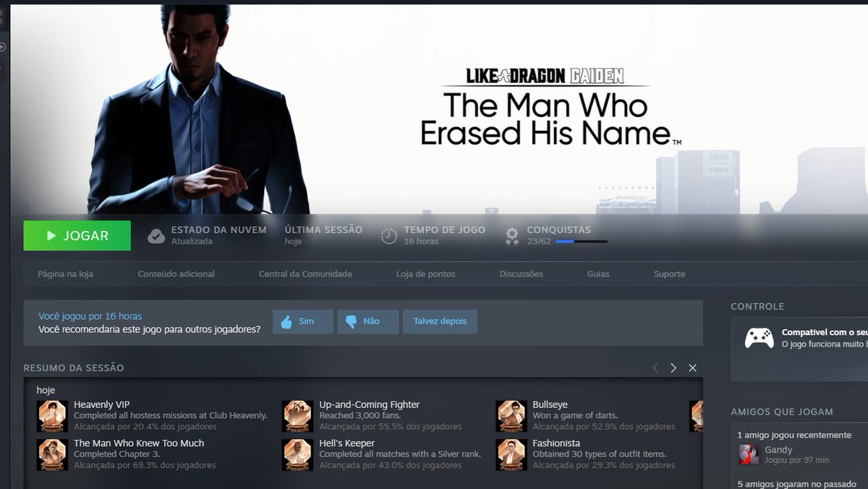
Task: Click Up-and-Coming Fighter achievement icon
Action: pyautogui.click(x=297, y=416)
